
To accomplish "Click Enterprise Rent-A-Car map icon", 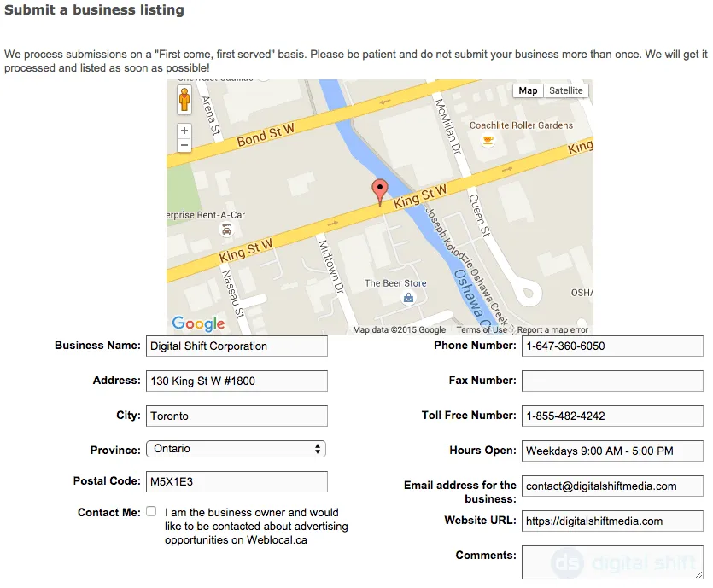I will coord(225,230).
